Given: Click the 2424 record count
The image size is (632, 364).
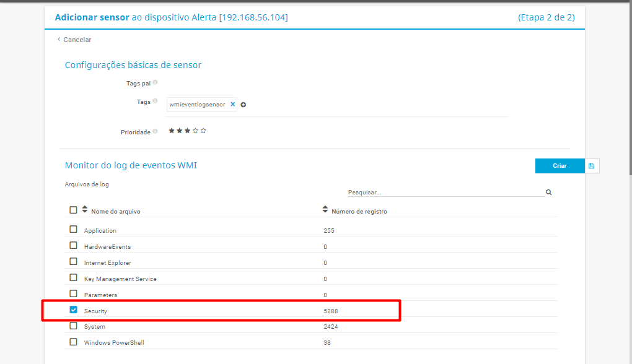Looking at the screenshot, I should (330, 327).
